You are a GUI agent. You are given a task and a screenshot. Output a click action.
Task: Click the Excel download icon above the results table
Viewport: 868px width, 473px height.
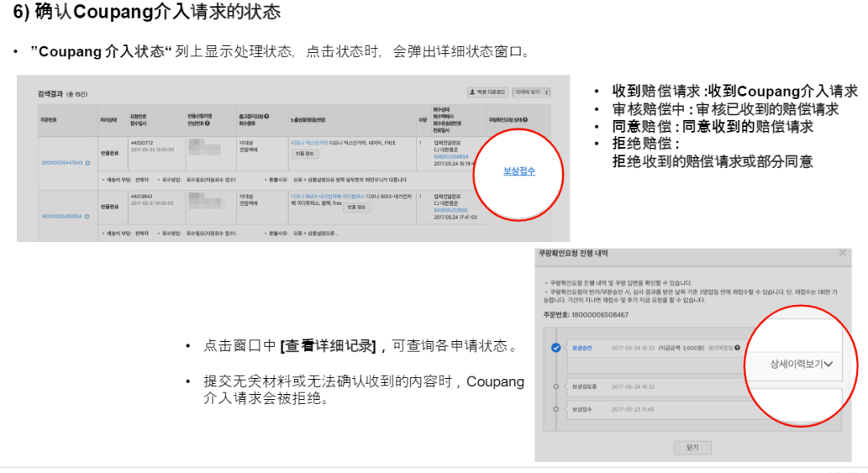point(473,91)
